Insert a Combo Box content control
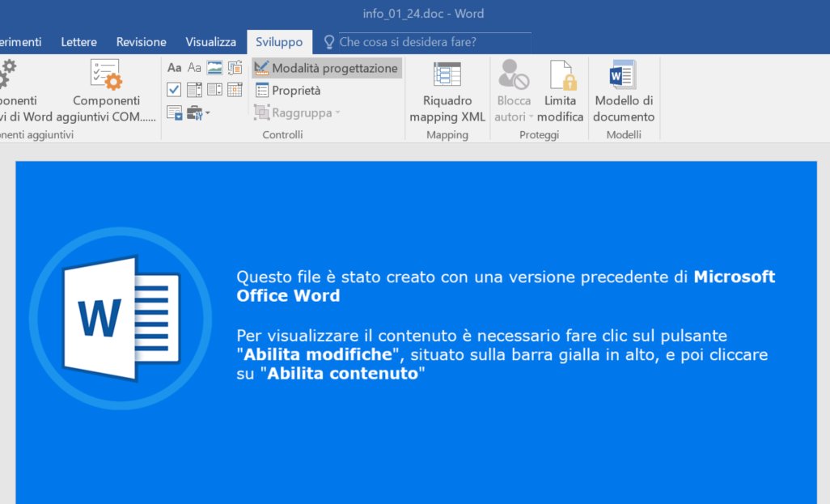This screenshot has width=830, height=504. tap(194, 90)
